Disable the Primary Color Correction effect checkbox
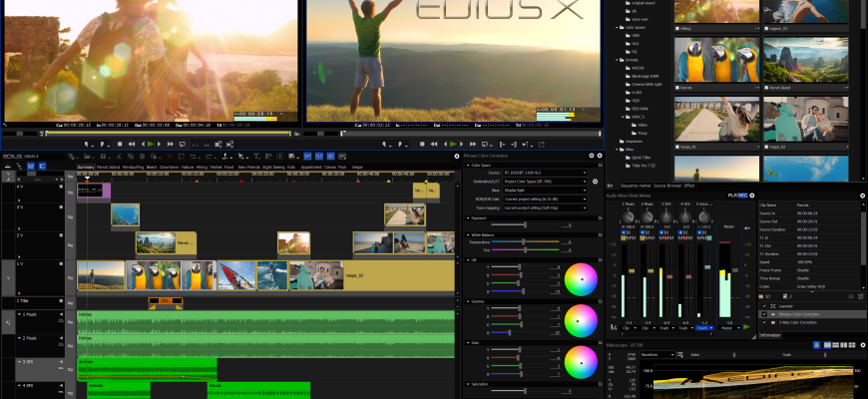The image size is (868, 399). (764, 314)
